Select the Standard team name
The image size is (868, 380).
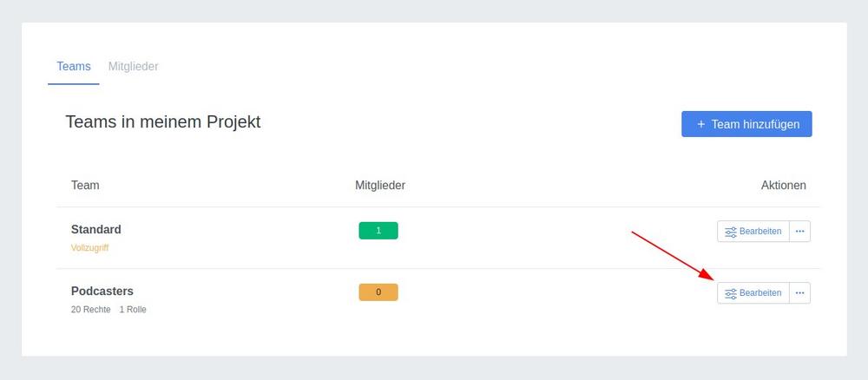pyautogui.click(x=95, y=229)
